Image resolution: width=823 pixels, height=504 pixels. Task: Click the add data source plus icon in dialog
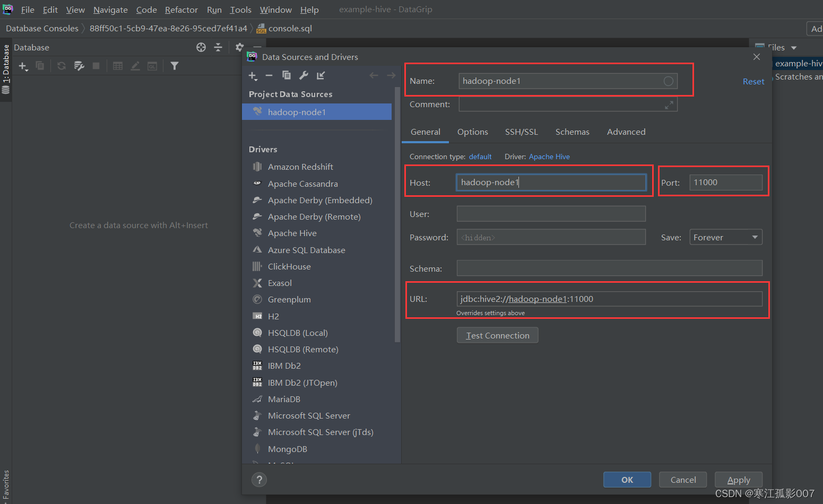pos(253,76)
